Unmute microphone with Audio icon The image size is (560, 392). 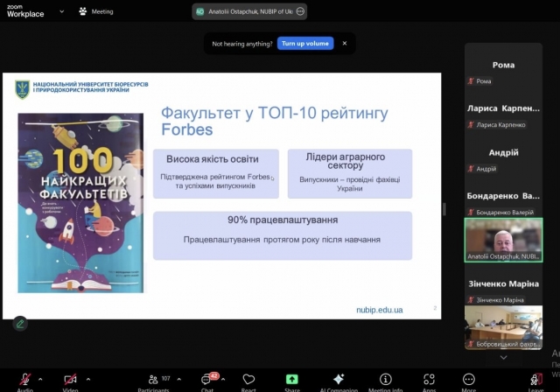25,379
